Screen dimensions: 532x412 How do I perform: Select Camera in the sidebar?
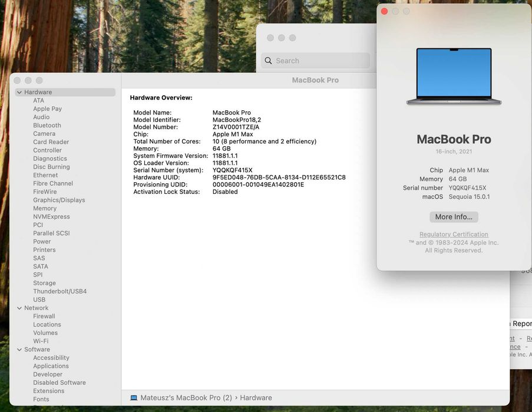(44, 134)
